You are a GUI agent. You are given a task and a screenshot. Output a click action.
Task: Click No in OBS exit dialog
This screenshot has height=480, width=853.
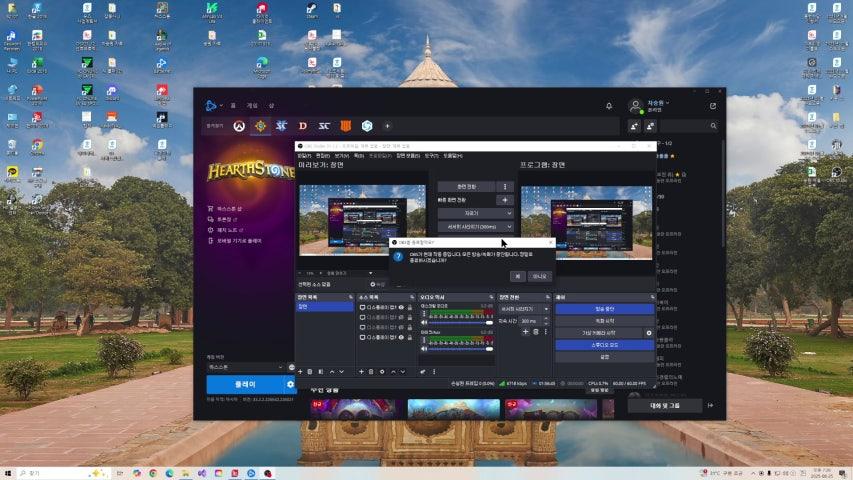click(539, 276)
